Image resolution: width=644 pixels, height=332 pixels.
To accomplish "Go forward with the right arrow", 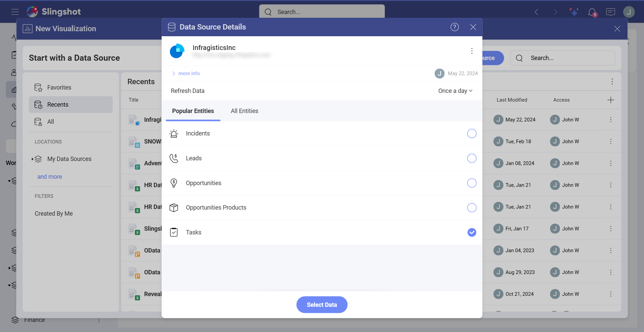I will (x=555, y=12).
